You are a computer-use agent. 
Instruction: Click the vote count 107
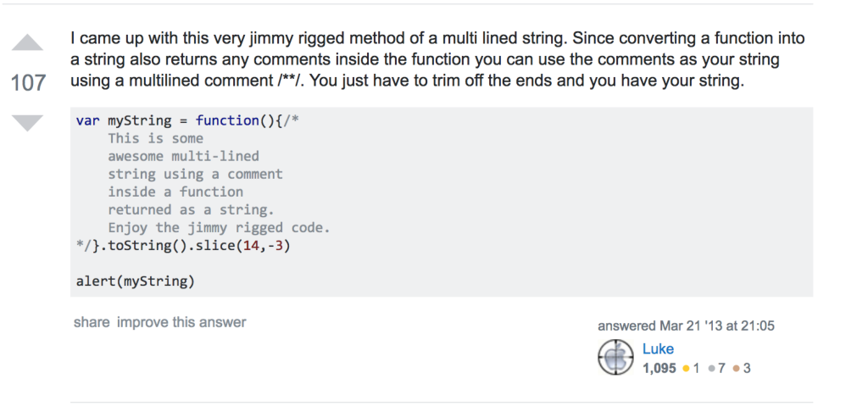point(28,83)
